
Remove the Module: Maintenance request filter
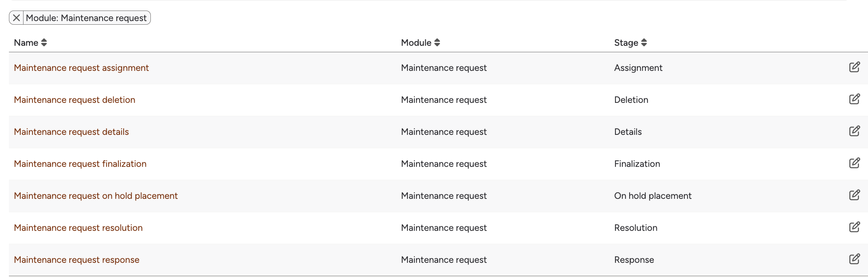point(16,18)
